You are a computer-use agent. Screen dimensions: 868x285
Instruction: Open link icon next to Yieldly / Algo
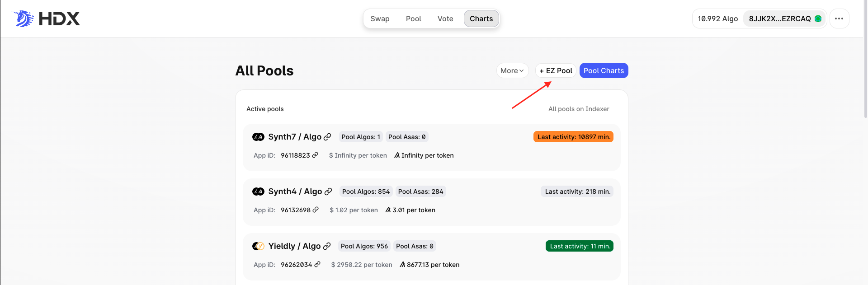coord(327,246)
